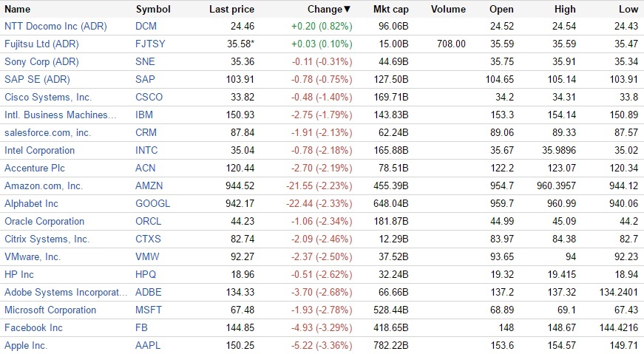The width and height of the screenshot is (644, 354).
Task: Select the Apple Inc. link
Action: pos(26,345)
